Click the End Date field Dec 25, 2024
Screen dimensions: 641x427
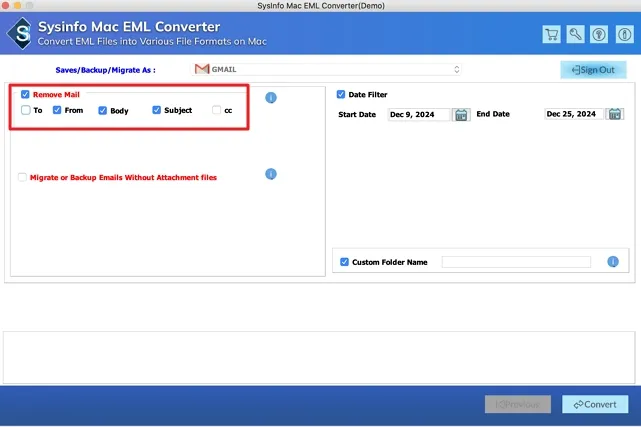point(574,114)
